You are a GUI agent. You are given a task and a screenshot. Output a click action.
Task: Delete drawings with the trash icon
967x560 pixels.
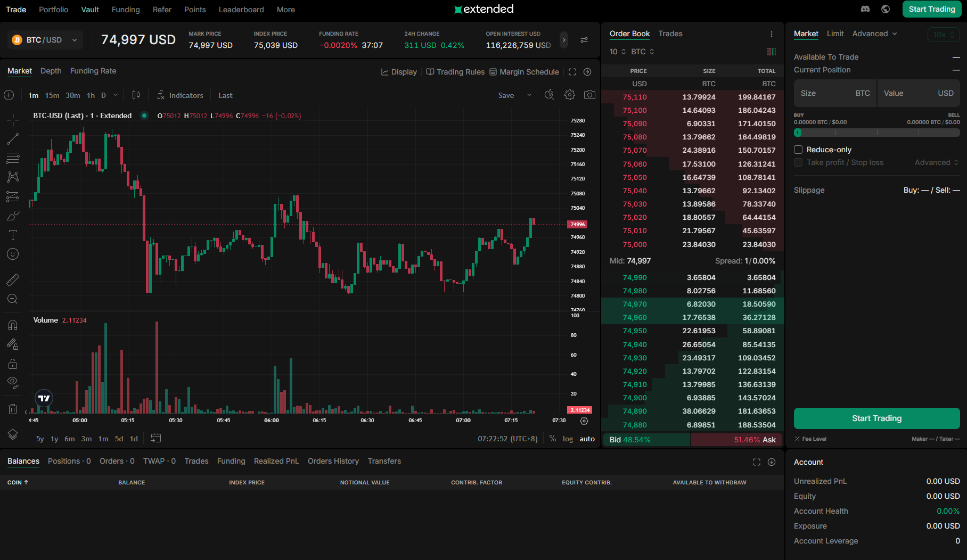click(x=13, y=409)
